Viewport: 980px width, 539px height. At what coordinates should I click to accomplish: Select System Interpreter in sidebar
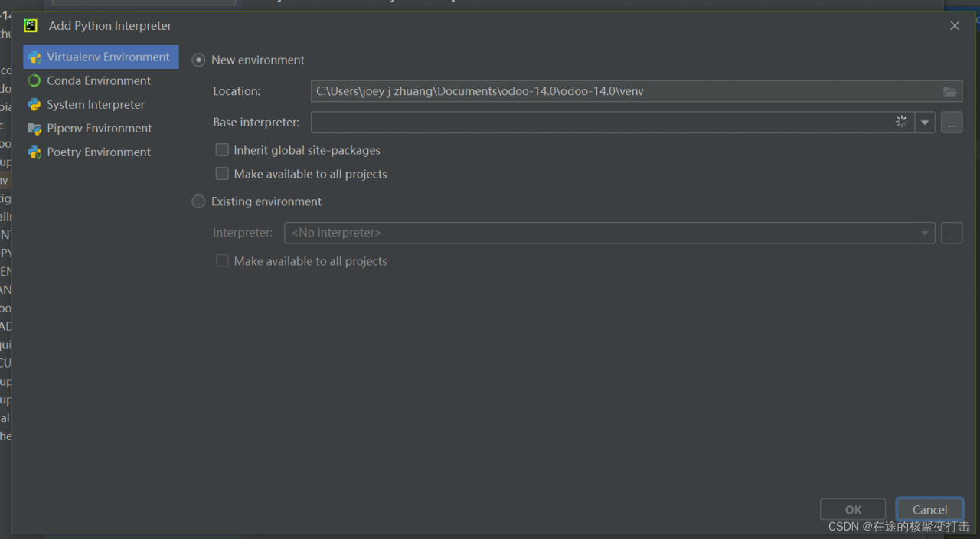click(100, 104)
